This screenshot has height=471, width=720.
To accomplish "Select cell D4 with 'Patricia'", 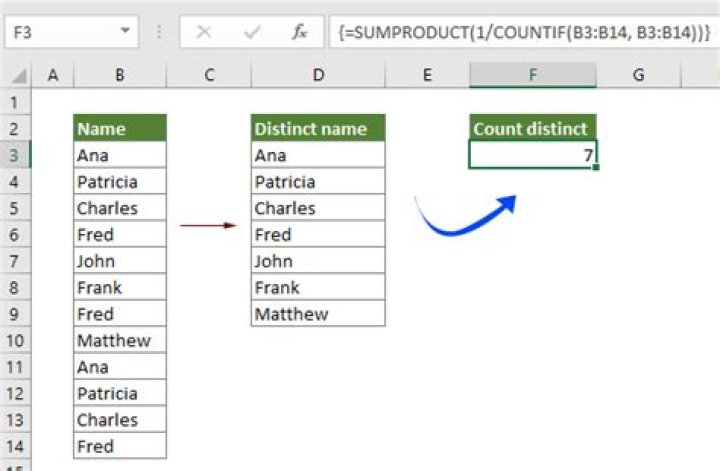I will click(x=318, y=182).
